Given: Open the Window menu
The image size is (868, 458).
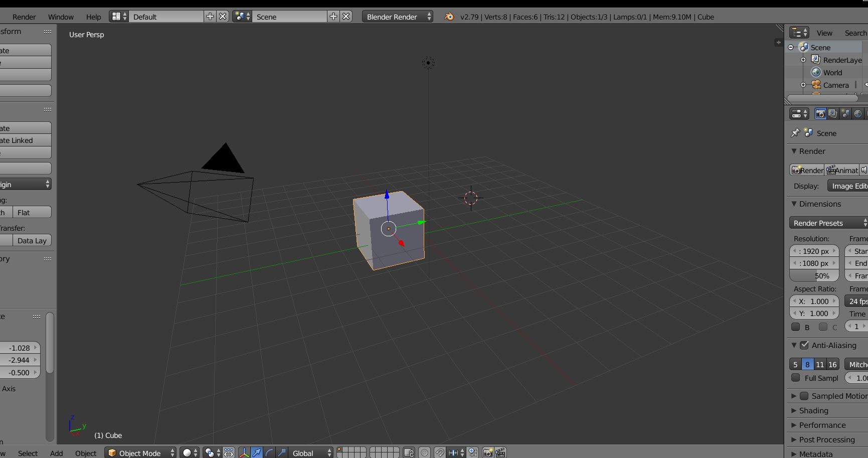Looking at the screenshot, I should [61, 17].
